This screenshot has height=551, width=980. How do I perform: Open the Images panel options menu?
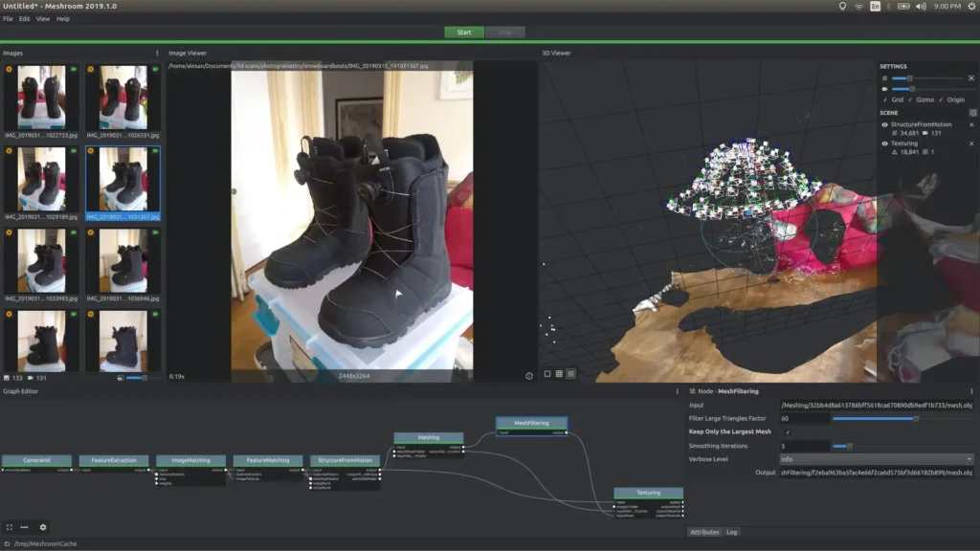coord(157,53)
